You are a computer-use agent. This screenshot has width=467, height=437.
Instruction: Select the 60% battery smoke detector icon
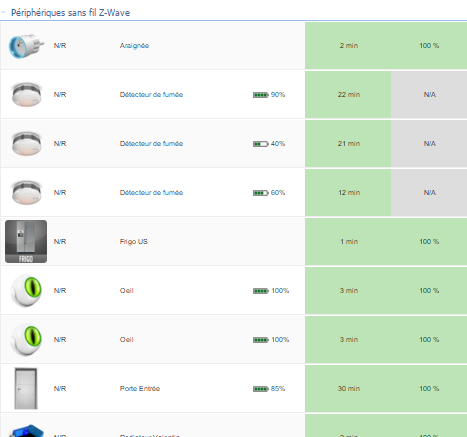pos(26,193)
